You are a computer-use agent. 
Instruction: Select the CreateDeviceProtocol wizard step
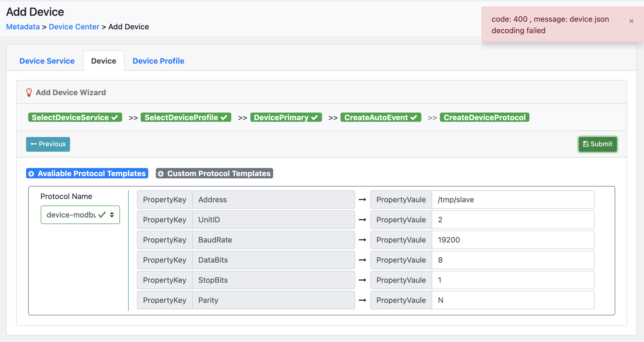tap(485, 117)
